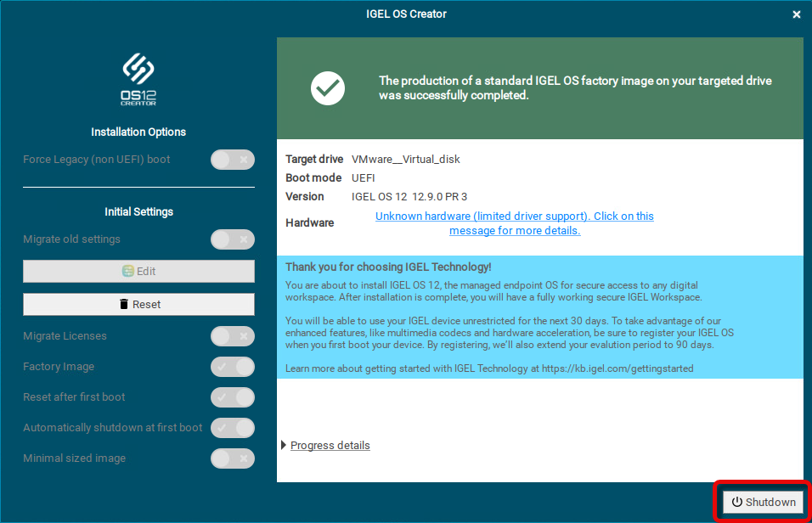The width and height of the screenshot is (812, 523).
Task: Click the Reset button
Action: 138,305
